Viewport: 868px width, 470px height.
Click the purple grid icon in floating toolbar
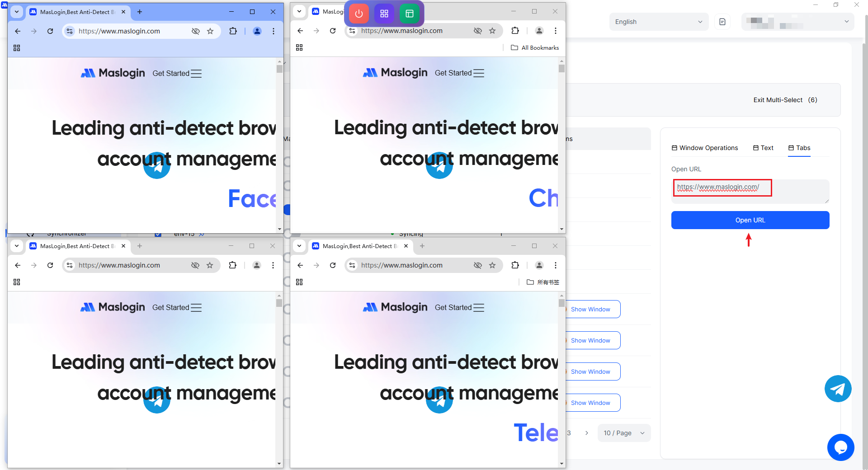click(384, 14)
